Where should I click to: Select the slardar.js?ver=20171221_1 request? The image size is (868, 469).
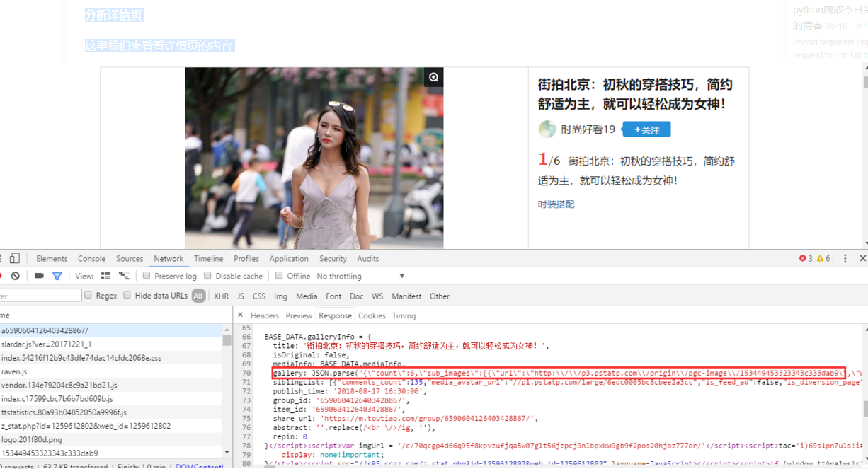tap(111, 344)
